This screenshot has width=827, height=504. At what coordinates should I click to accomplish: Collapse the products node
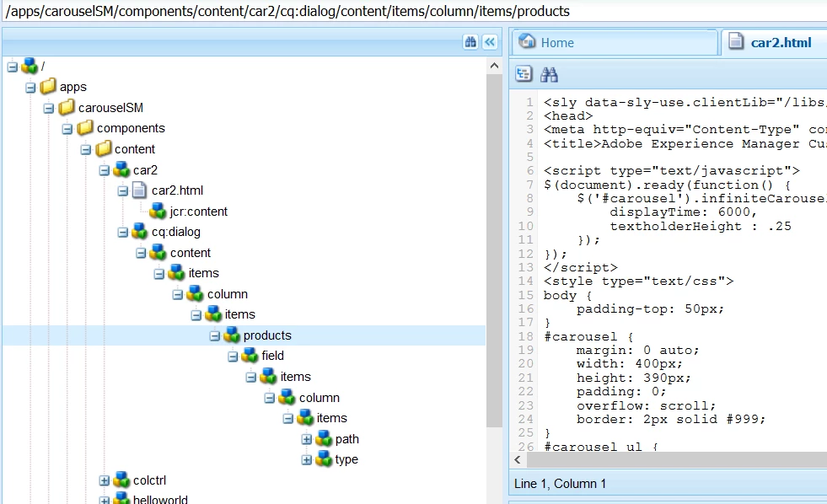pyautogui.click(x=215, y=335)
